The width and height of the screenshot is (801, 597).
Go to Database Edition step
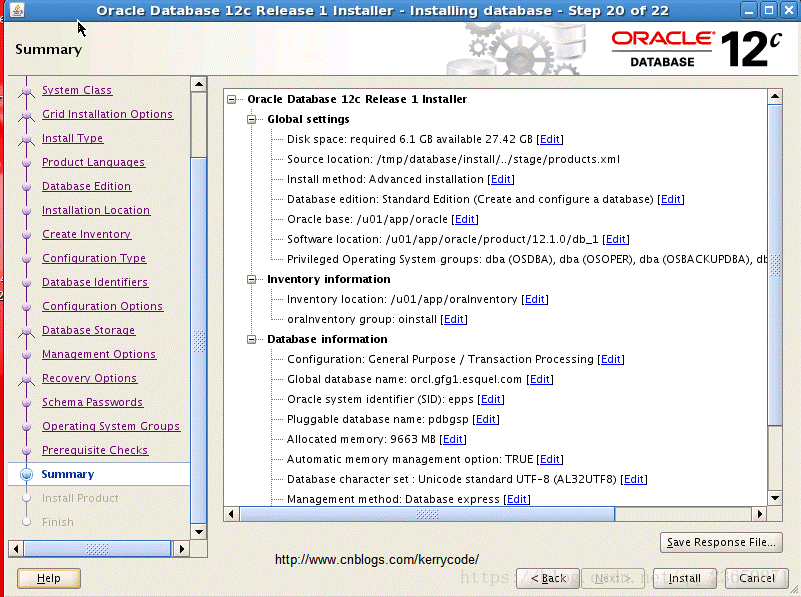point(86,186)
